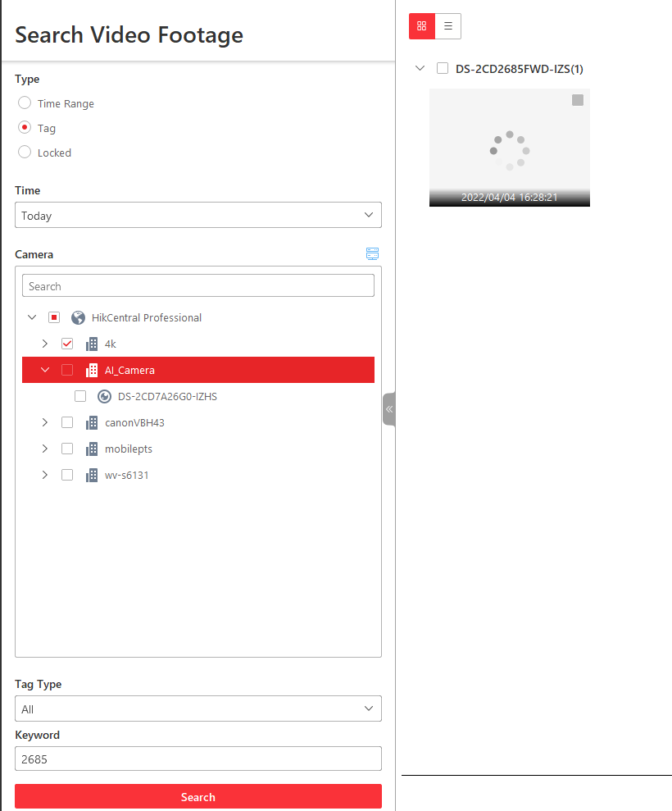Collapse the DS-2CD2685FWD-IZS result group
Screen dimensions: 672x811
point(420,69)
